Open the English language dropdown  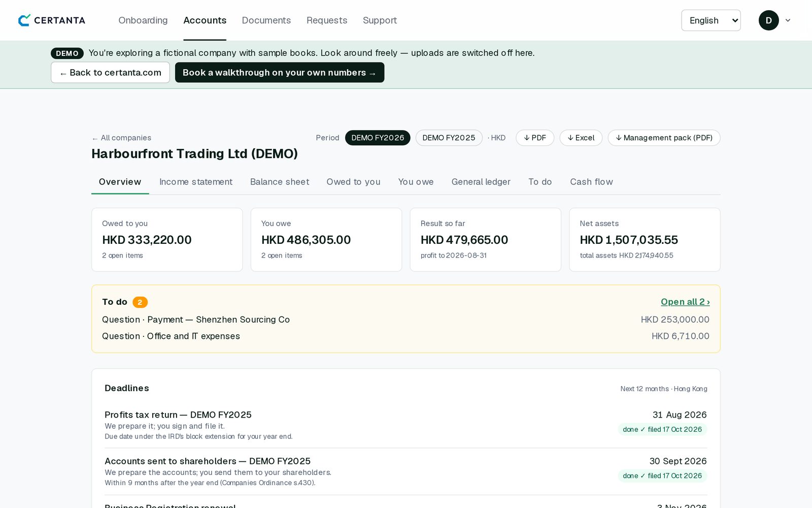point(710,20)
